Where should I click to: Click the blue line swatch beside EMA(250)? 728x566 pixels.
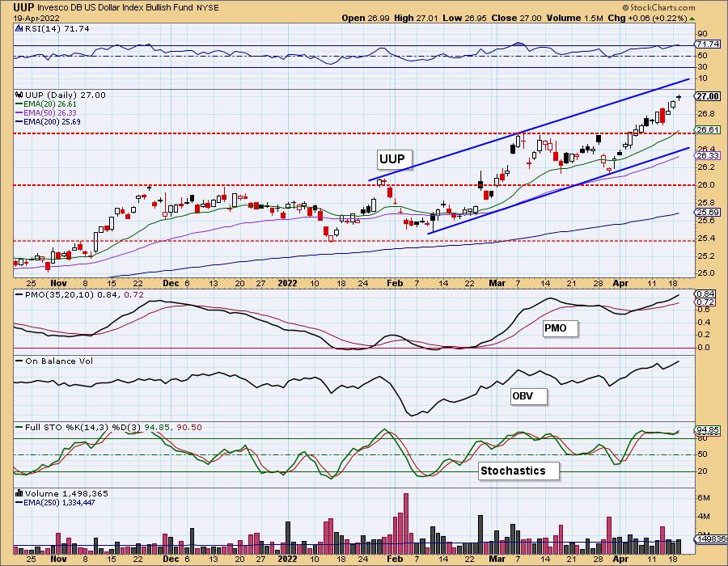coord(19,502)
